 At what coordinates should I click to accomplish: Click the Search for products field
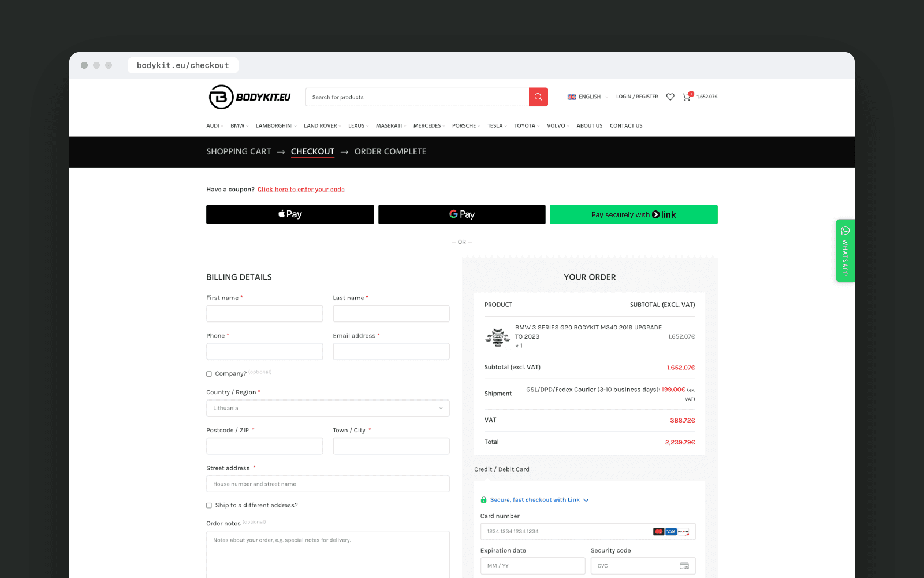417,97
